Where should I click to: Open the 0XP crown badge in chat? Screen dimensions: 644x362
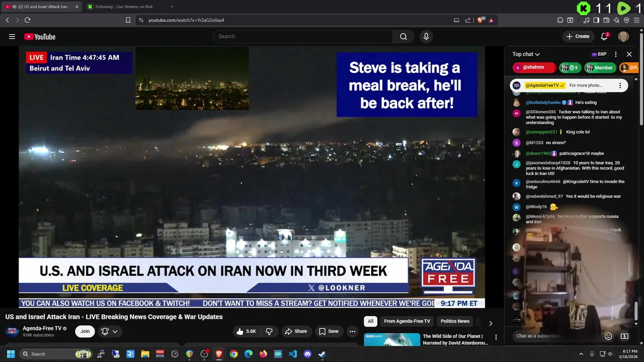599,54
